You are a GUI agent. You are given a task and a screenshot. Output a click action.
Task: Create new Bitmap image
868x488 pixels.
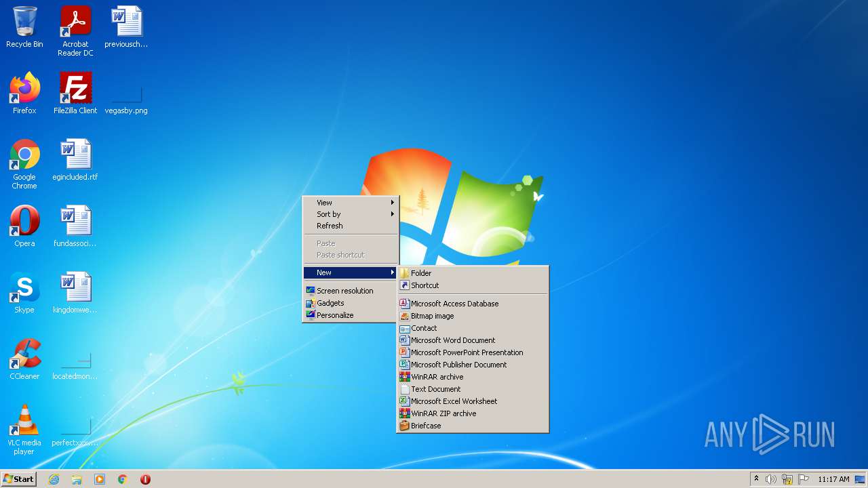pyautogui.click(x=473, y=316)
